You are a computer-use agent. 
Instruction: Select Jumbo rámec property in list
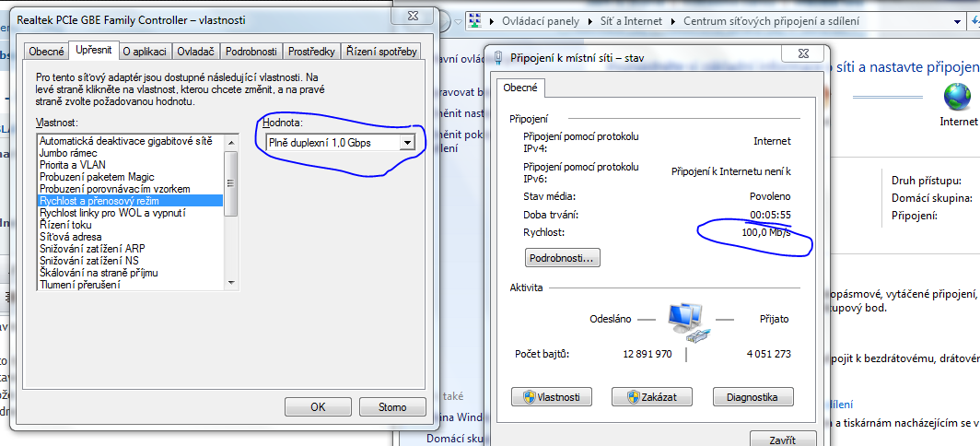(x=68, y=153)
